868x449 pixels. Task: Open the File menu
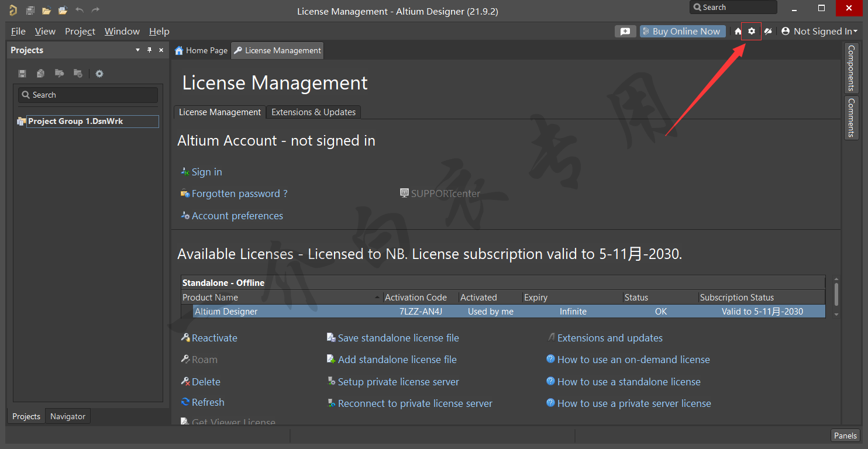[x=18, y=32]
